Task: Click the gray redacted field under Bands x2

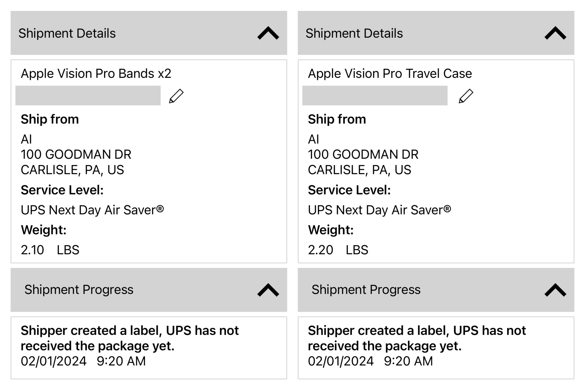Action: pos(88,95)
